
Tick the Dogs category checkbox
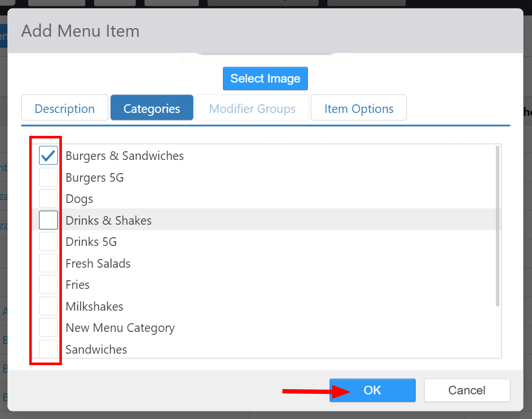[49, 199]
